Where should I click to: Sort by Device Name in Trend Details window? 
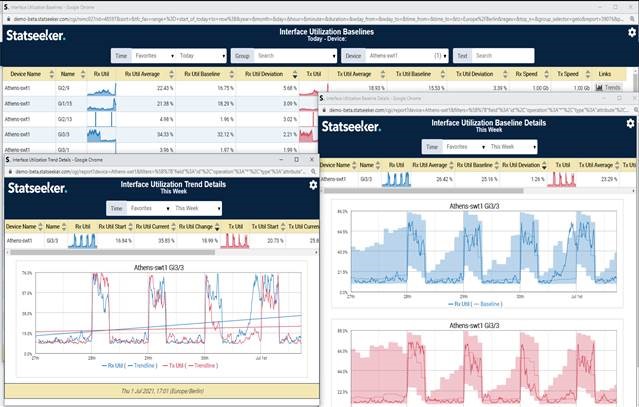coord(40,227)
